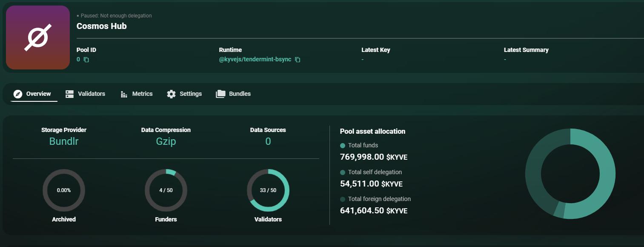The width and height of the screenshot is (644, 247).
Task: Click the Validators 33 / 50 ring
Action: coord(268,190)
